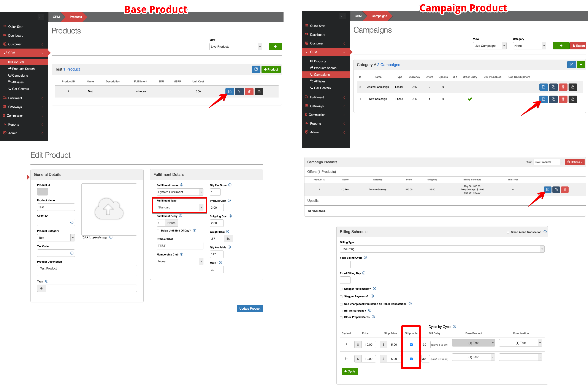Click the Product SKU input field
The image size is (588, 386).
click(x=180, y=246)
